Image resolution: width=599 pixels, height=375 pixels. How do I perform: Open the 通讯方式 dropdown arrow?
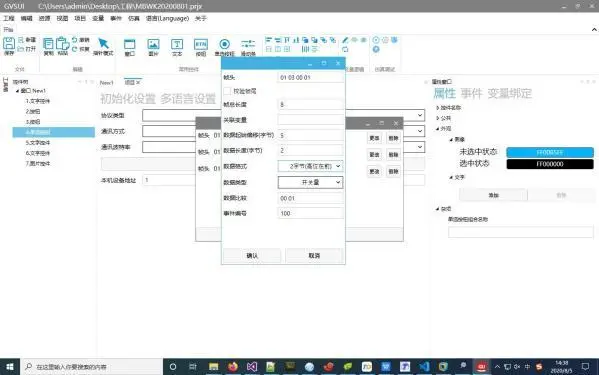[x=420, y=131]
